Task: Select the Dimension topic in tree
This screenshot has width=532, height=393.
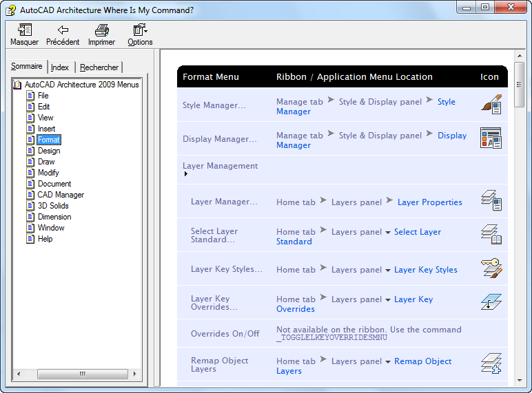Action: (x=54, y=217)
